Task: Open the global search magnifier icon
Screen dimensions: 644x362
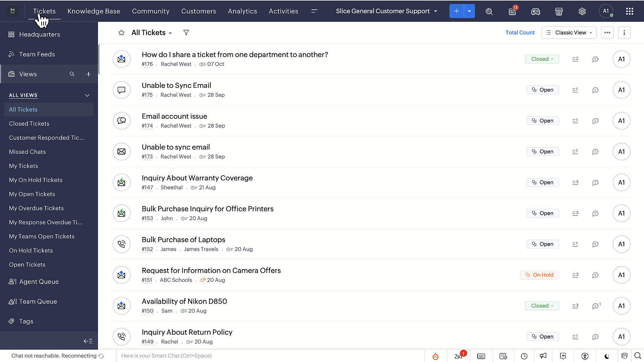Action: click(x=489, y=11)
